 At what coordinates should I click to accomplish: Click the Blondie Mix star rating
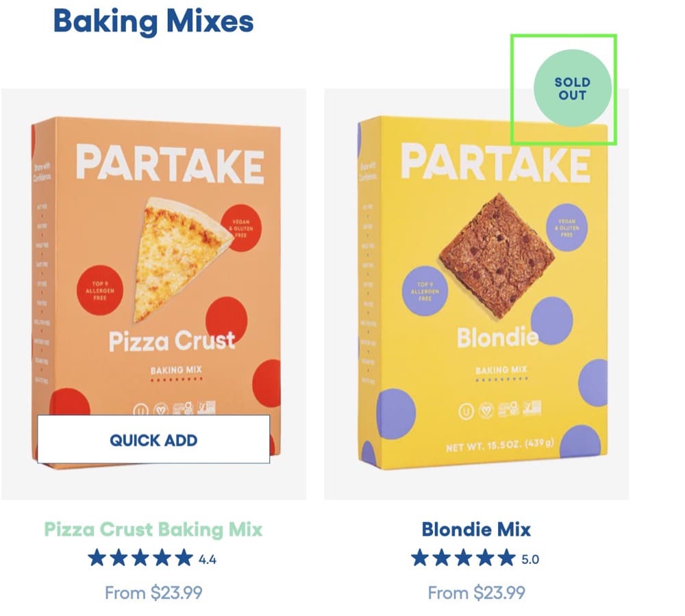(x=464, y=558)
